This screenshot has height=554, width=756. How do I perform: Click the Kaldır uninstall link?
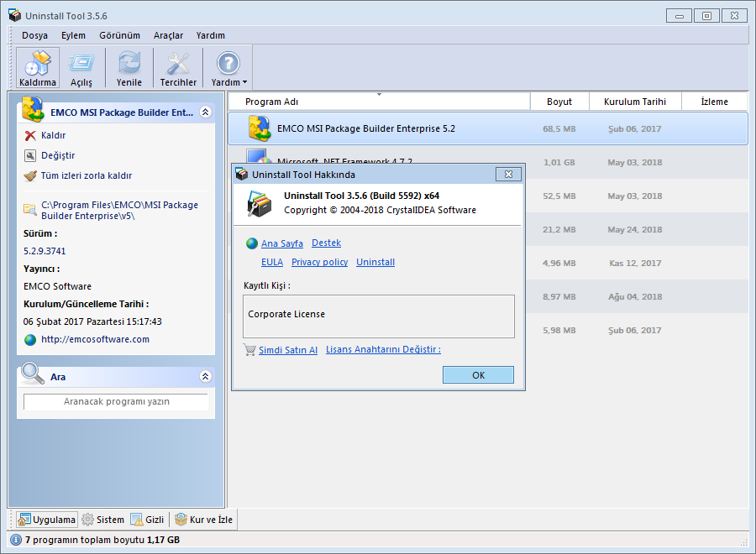[53, 135]
